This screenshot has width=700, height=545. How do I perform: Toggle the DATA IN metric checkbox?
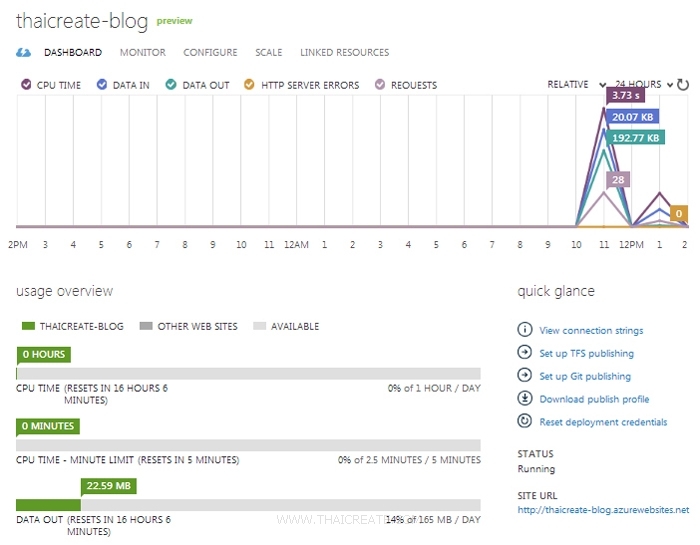pos(102,84)
